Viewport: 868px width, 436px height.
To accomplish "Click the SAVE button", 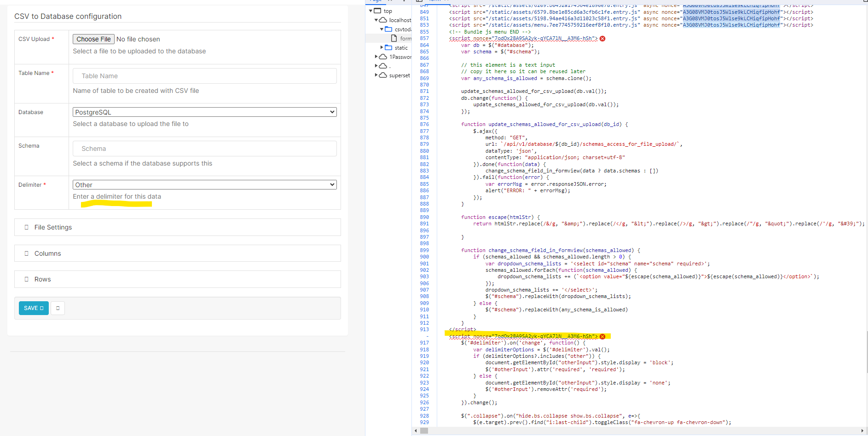I will (34, 308).
